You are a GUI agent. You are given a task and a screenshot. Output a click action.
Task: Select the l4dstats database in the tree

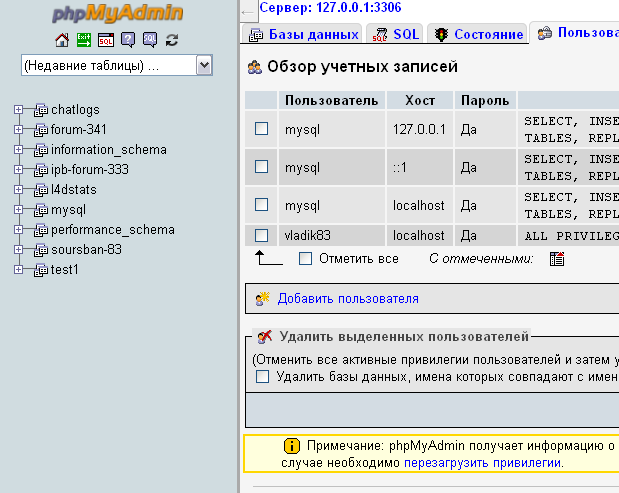tap(75, 190)
